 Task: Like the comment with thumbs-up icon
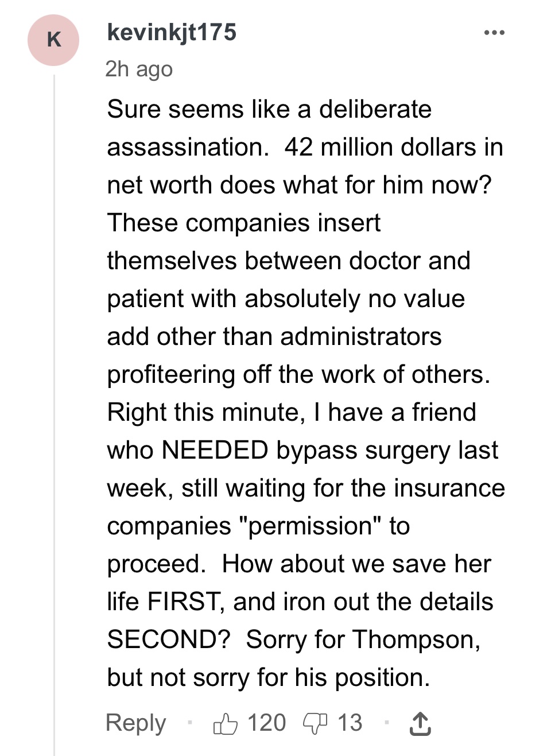[225, 723]
